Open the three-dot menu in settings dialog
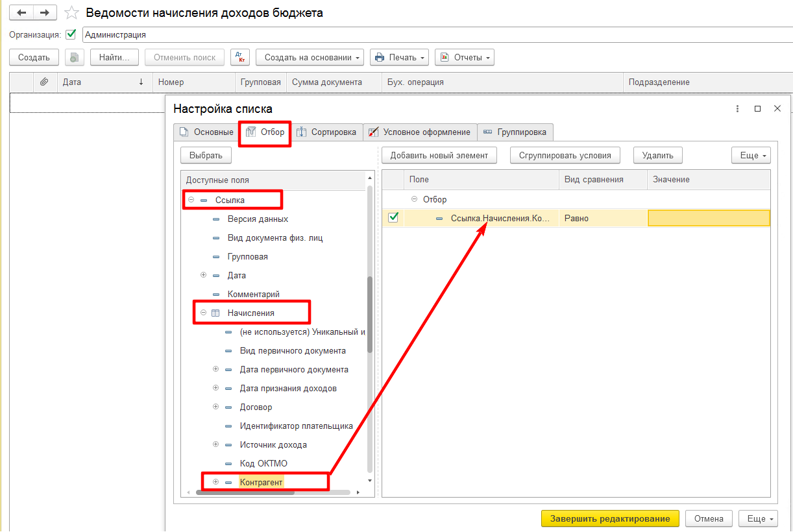Screen dimensions: 793x532 point(737,109)
